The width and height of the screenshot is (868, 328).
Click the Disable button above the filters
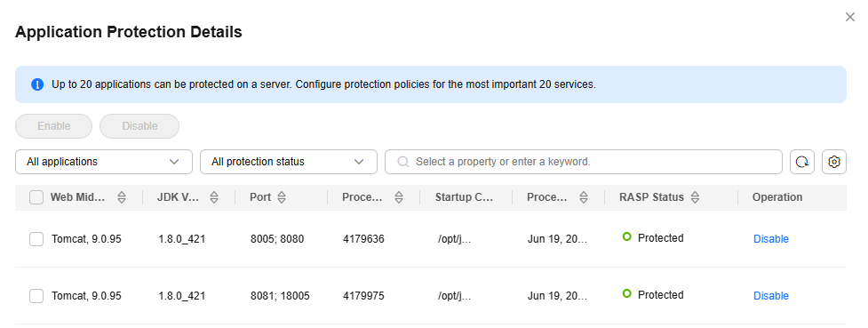coord(139,126)
